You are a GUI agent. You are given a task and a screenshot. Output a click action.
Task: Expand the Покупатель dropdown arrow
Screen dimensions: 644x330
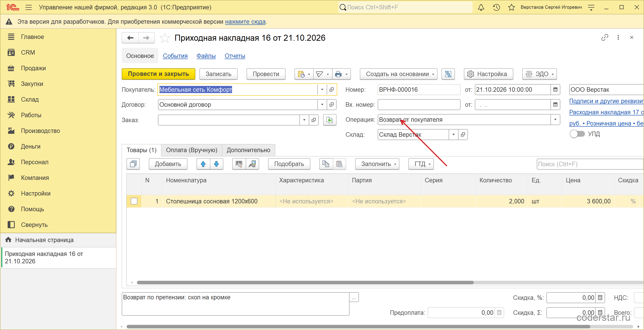322,89
